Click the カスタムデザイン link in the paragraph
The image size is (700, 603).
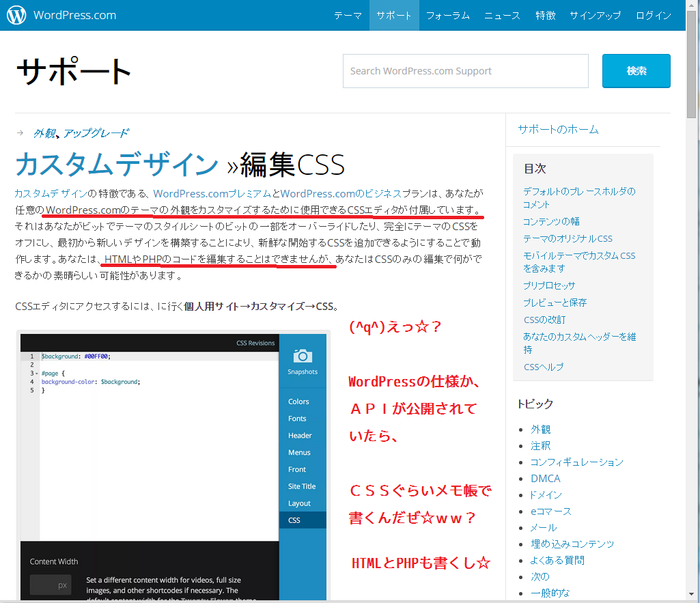point(51,193)
